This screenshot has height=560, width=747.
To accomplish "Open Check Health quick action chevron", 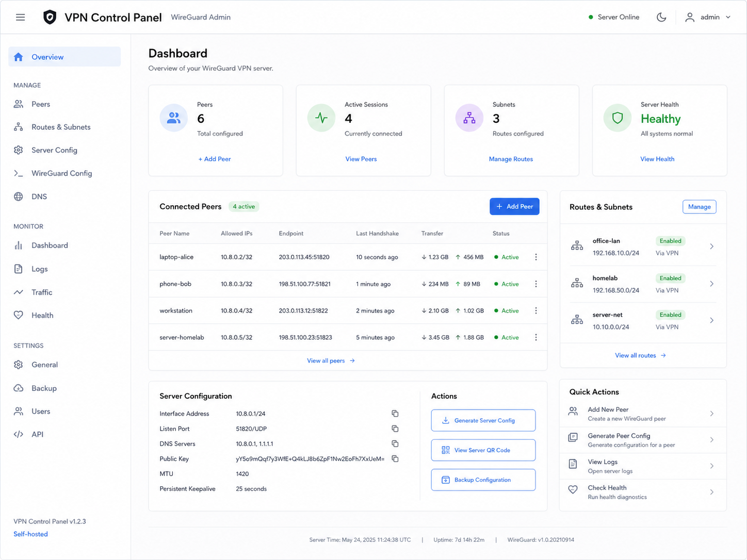I will [x=712, y=492].
